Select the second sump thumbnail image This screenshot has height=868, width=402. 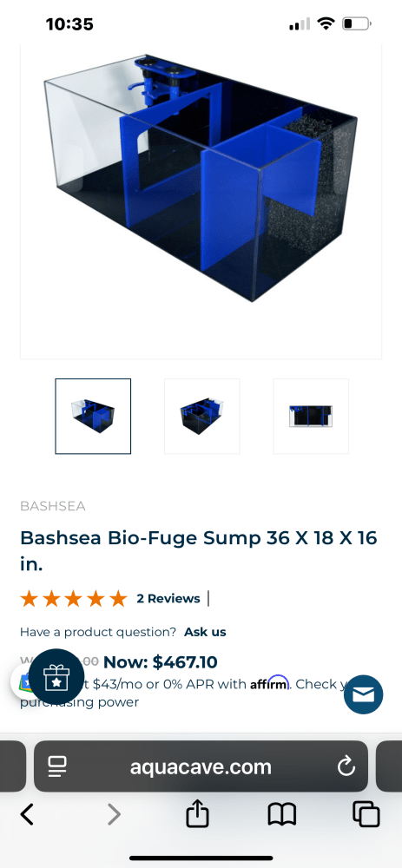coord(202,417)
